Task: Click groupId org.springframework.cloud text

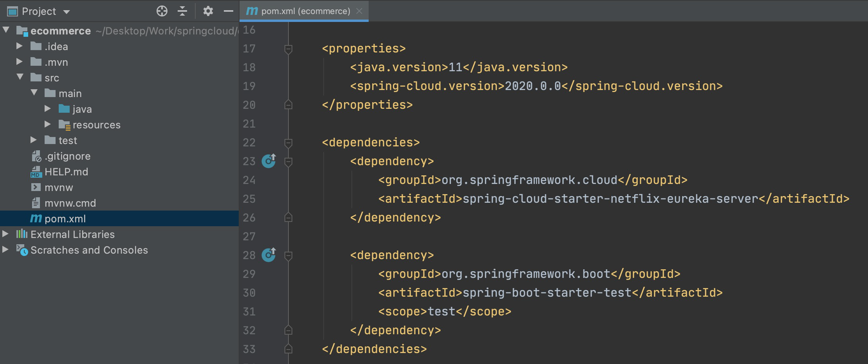Action: tap(529, 180)
